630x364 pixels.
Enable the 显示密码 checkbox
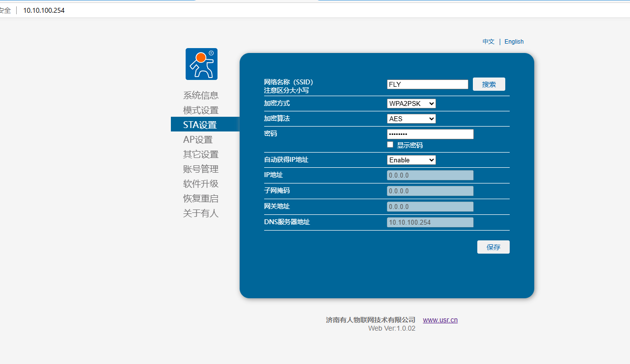coord(390,145)
